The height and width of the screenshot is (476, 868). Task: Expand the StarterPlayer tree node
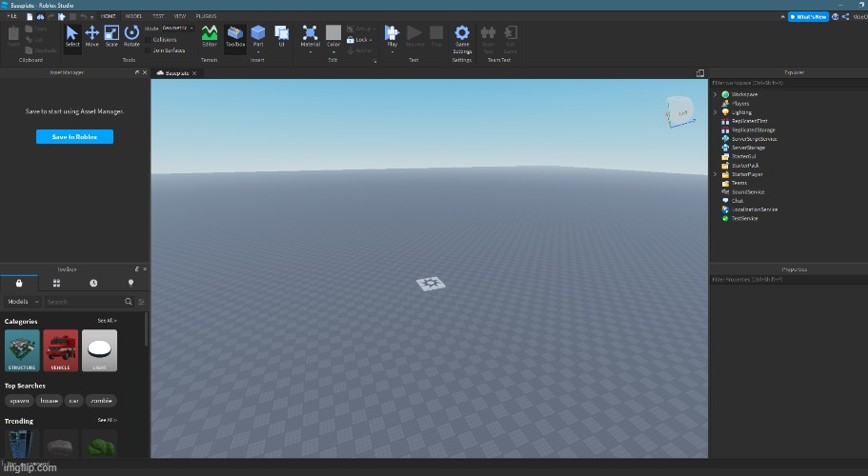point(716,174)
